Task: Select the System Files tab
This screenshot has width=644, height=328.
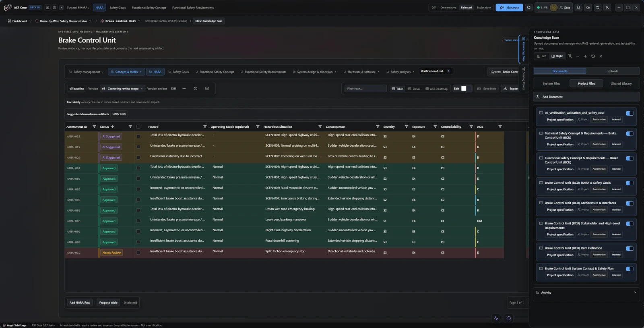Action: point(551,83)
